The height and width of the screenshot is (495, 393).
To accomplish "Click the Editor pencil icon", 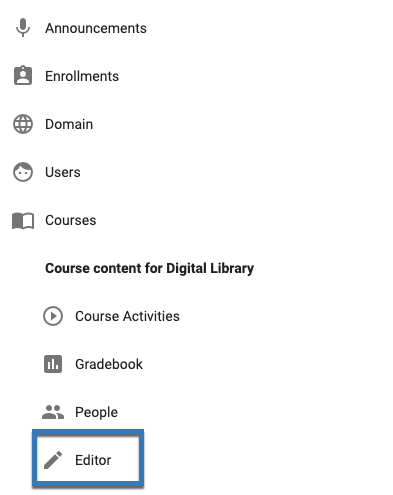I will click(x=53, y=460).
